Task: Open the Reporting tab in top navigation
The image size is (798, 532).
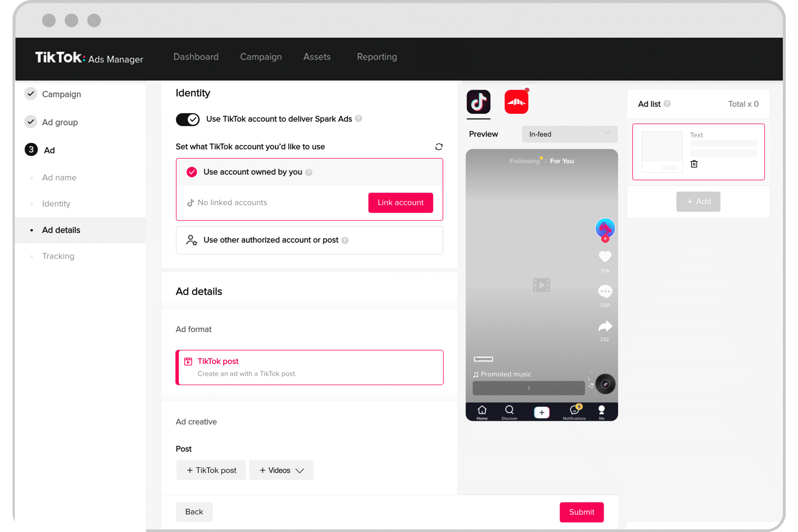Action: 376,57
